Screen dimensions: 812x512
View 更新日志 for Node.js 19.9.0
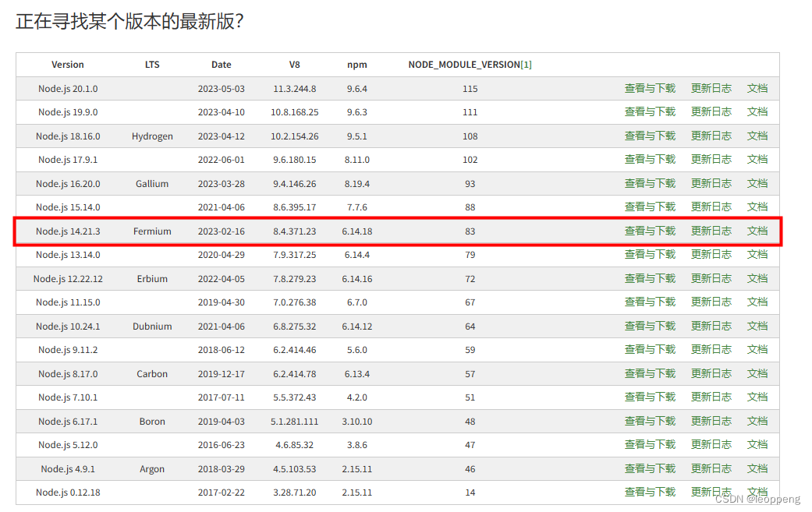[711, 111]
